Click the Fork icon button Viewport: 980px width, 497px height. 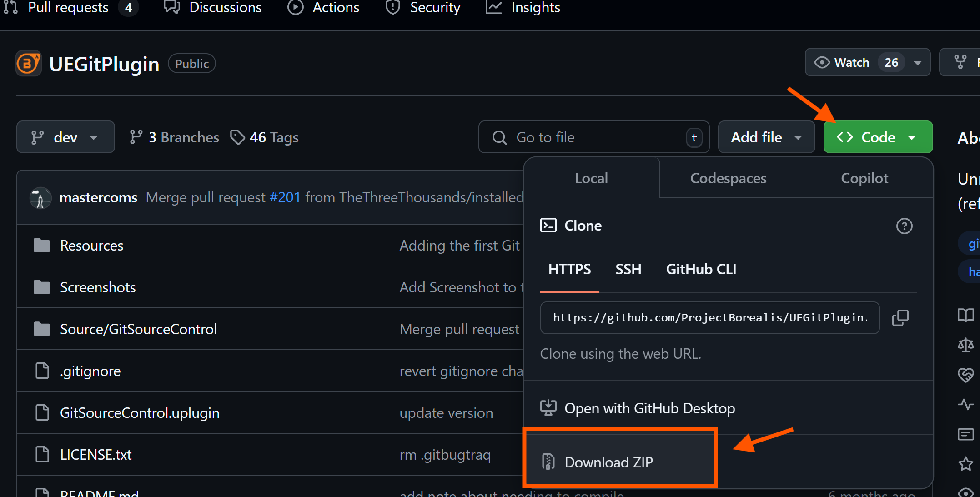click(x=960, y=62)
